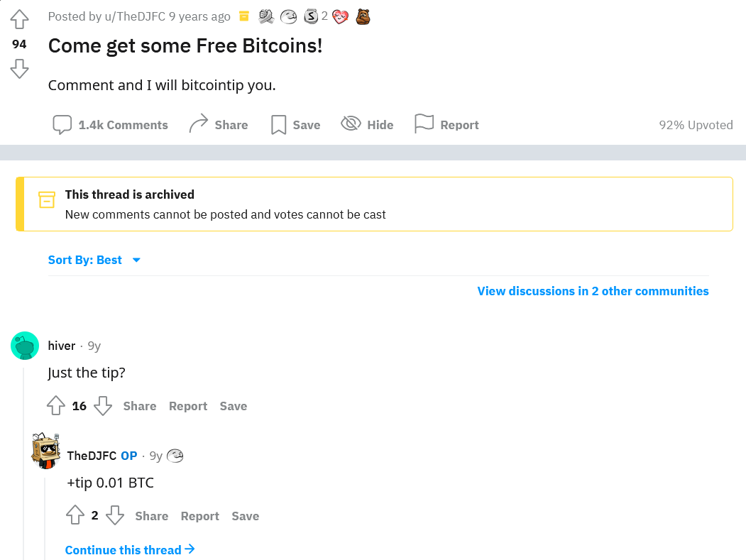Downvote hiver's comment
The width and height of the screenshot is (746, 560).
pos(103,405)
